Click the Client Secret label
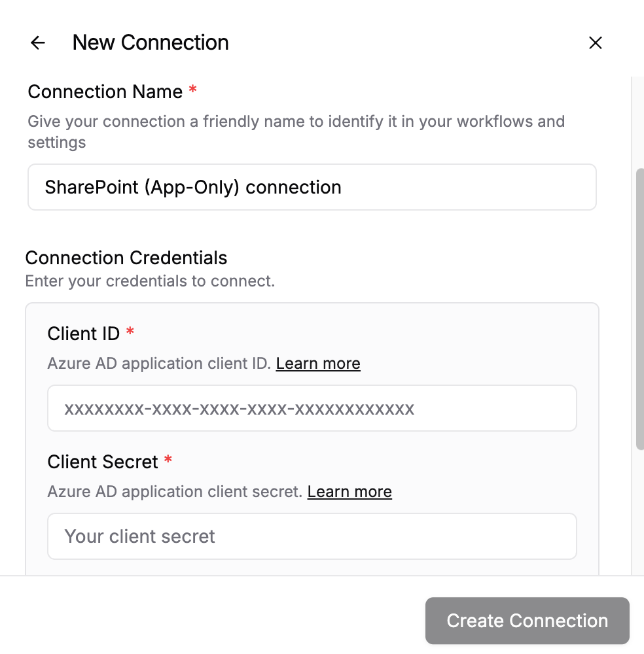Screen dimensions: 644x654 click(x=103, y=462)
